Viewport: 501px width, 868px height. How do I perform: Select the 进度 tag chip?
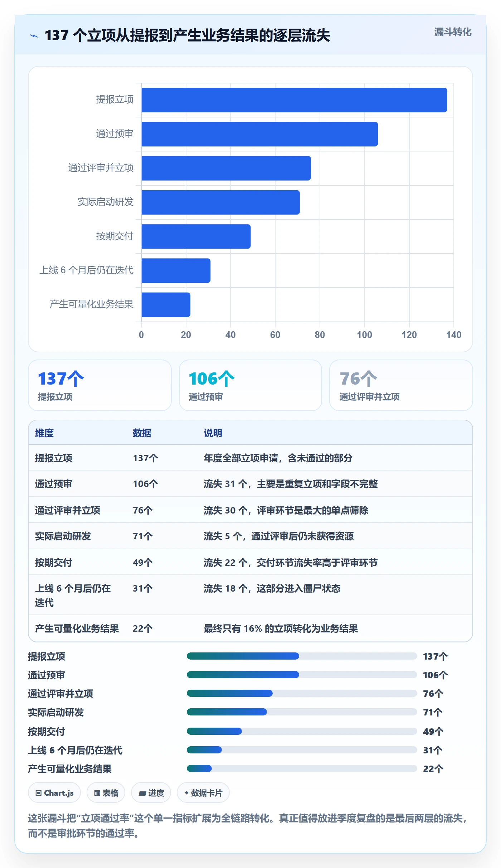point(151,793)
